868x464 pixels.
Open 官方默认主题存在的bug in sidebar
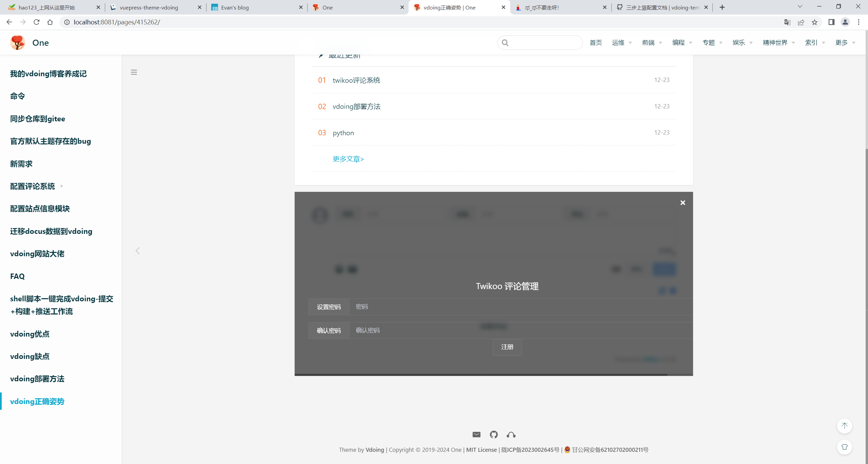50,141
